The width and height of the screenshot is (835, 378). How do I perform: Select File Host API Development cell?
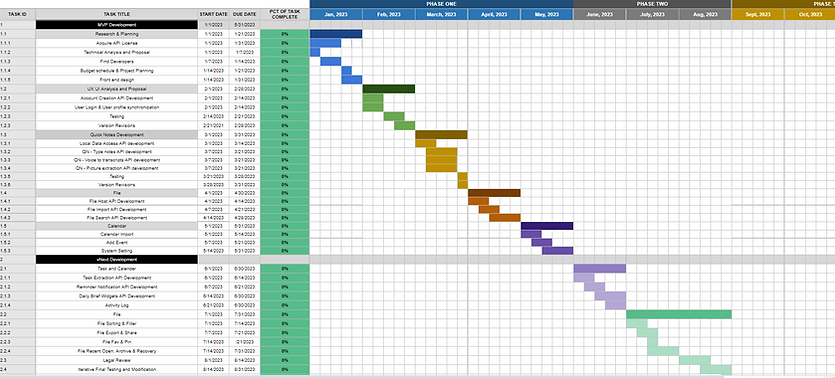click(117, 201)
